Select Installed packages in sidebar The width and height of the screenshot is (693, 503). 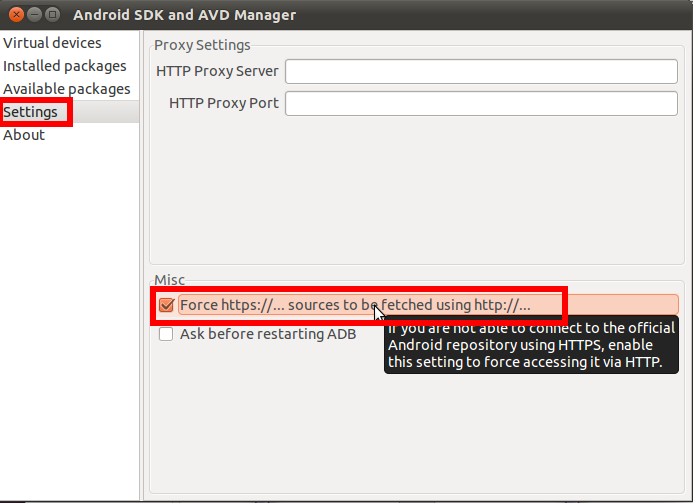pyautogui.click(x=65, y=66)
